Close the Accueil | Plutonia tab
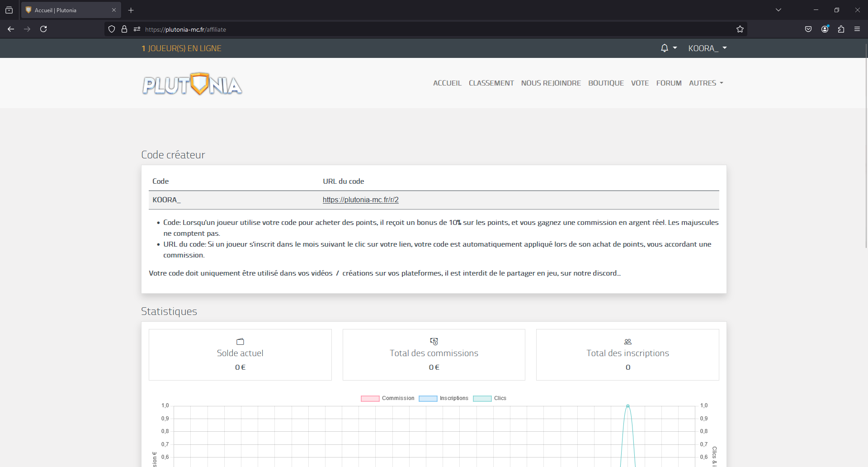Viewport: 868px width, 467px height. point(114,10)
